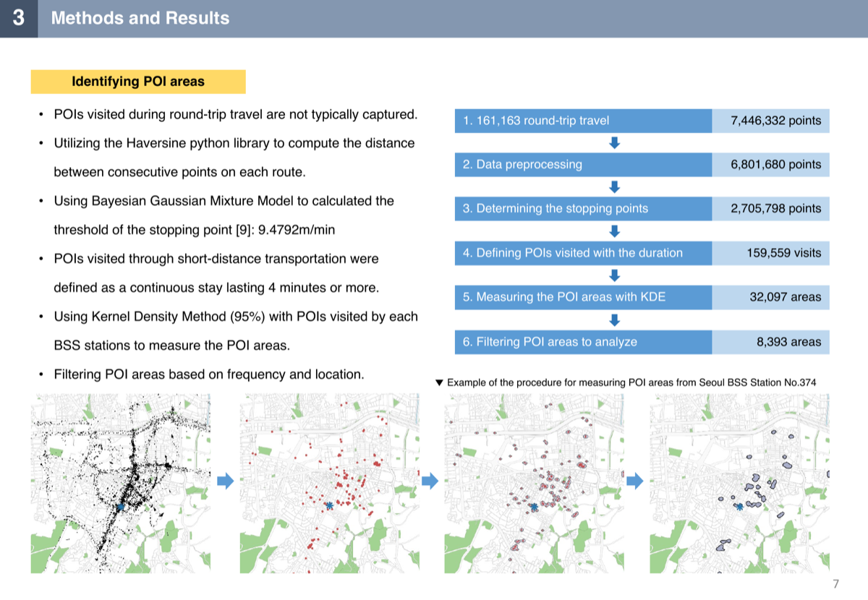Select the bullet "Filtering POI areas based on frequency"
Screen dimensions: 868x600
[209, 374]
